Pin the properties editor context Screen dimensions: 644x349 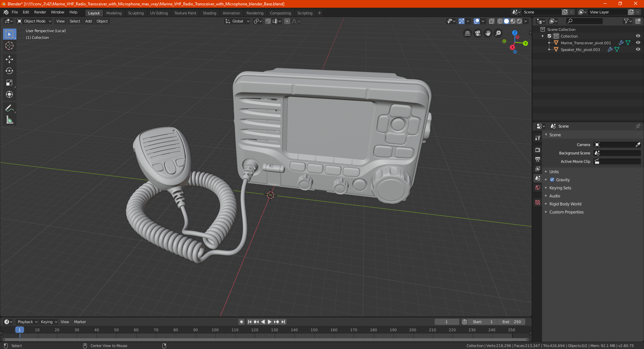(x=638, y=126)
